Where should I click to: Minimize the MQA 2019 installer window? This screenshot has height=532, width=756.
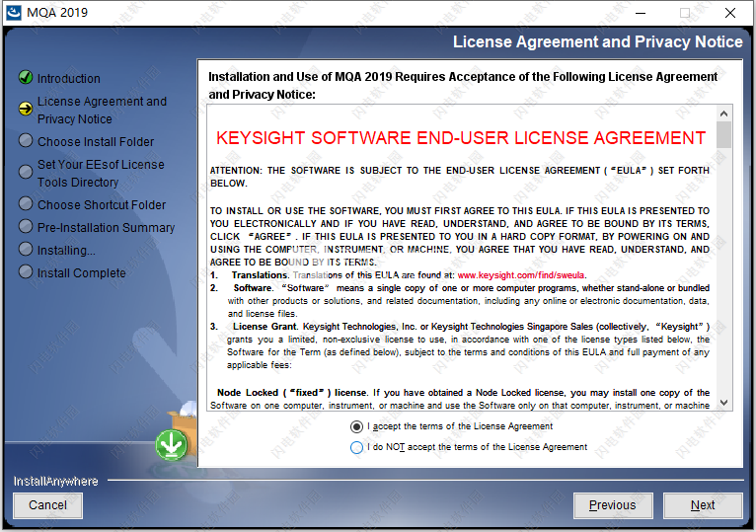pyautogui.click(x=641, y=13)
